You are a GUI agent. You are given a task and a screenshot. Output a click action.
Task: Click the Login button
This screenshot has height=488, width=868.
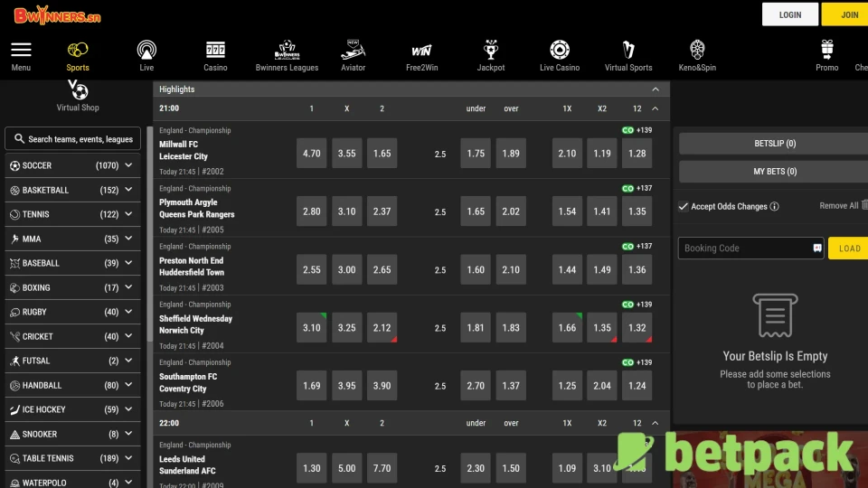(x=789, y=14)
